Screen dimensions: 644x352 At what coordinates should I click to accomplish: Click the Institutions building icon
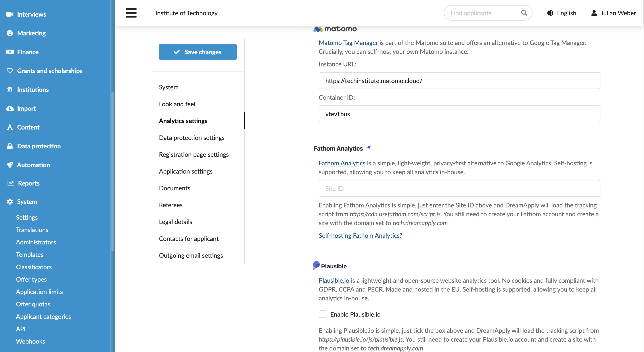pos(10,90)
